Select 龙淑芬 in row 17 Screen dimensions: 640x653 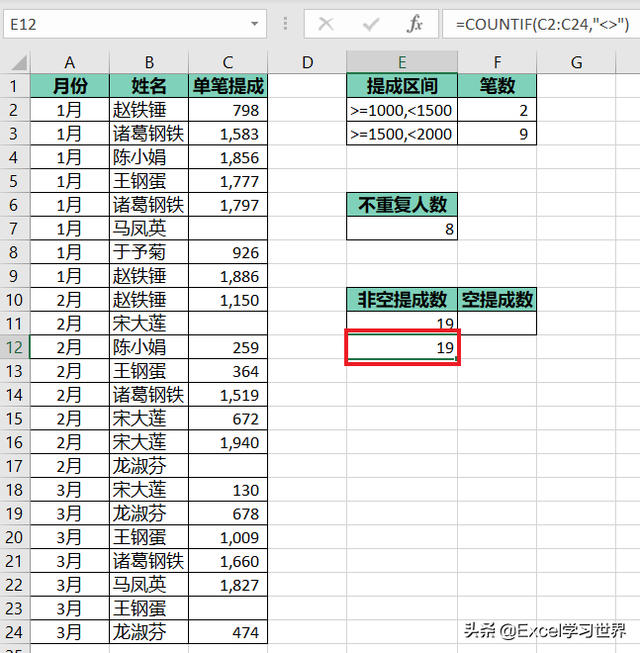(x=149, y=466)
